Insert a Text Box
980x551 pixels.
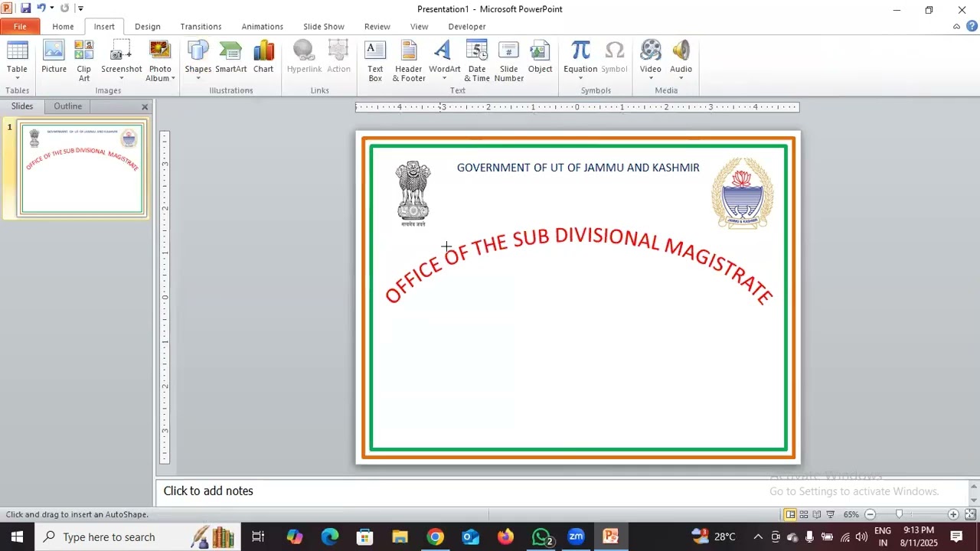click(375, 60)
